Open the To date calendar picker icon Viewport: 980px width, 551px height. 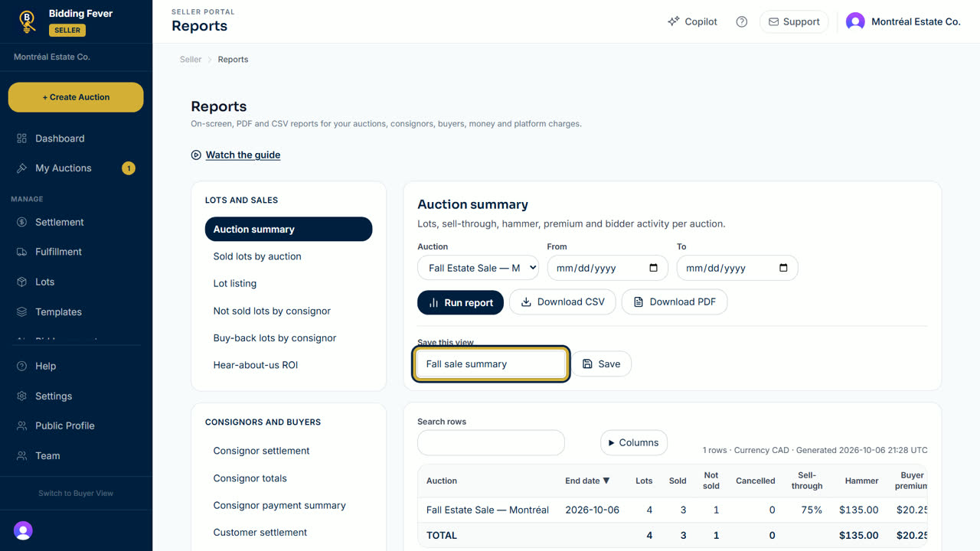[783, 268]
